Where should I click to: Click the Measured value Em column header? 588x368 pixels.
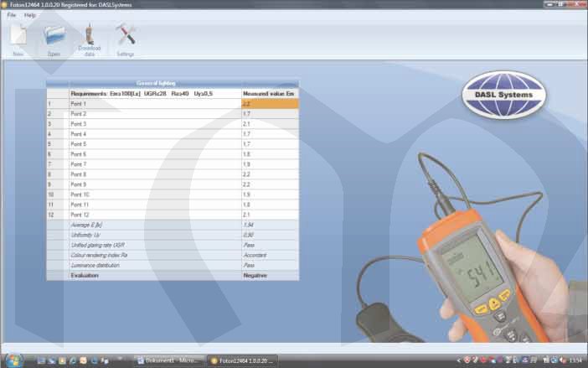point(269,94)
